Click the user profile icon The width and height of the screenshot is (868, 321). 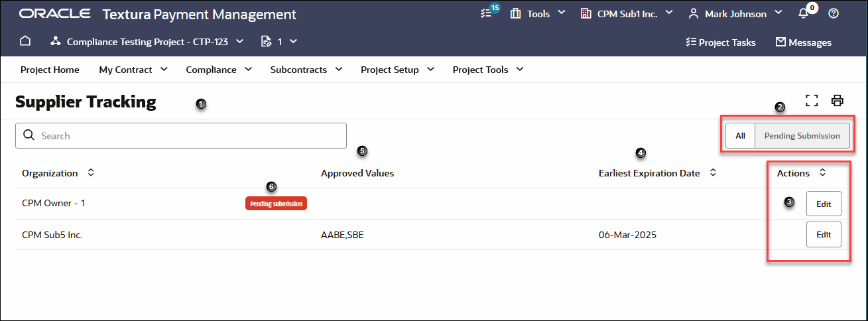[x=694, y=13]
